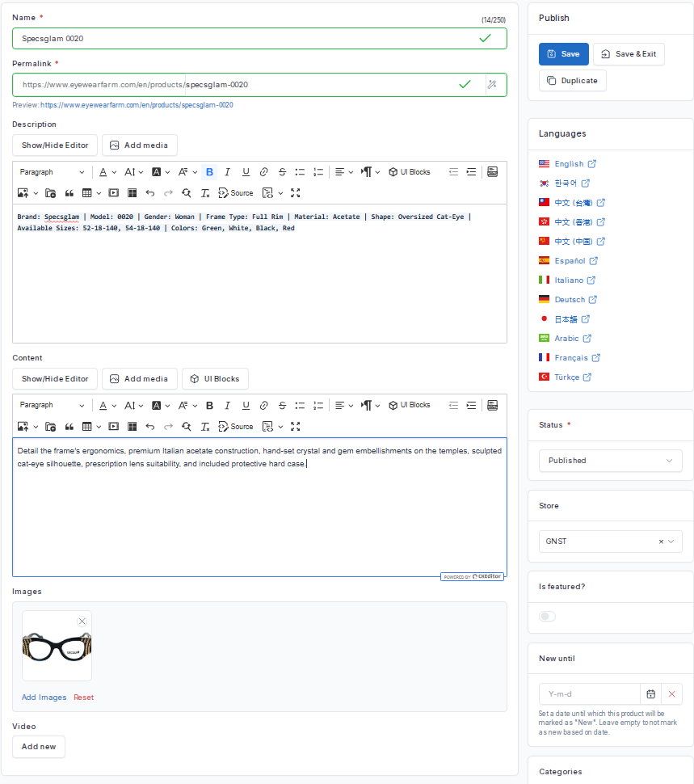Viewport: 694px width, 784px height.
Task: Click Save & Exit button
Action: [x=629, y=54]
